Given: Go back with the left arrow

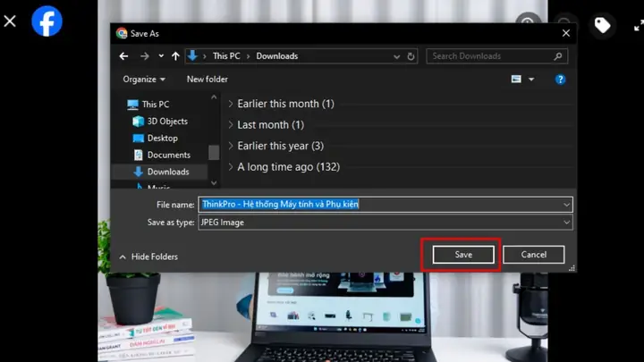Looking at the screenshot, I should [x=123, y=56].
